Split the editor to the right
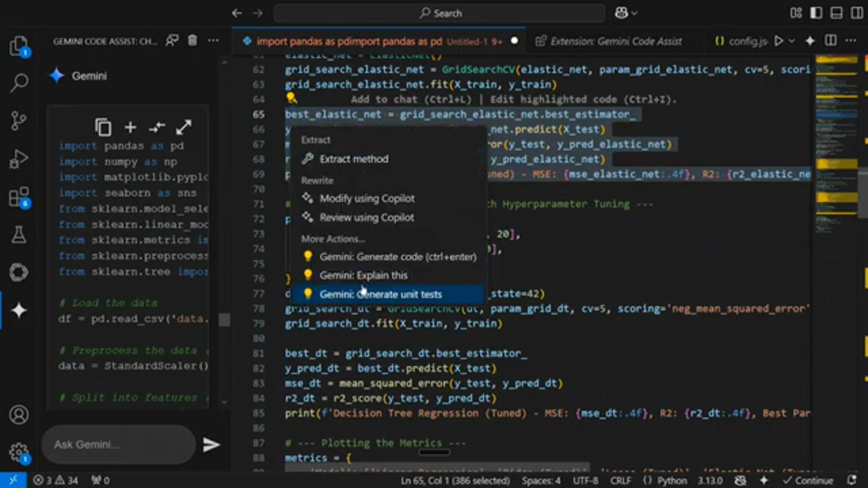868x488 pixels. pos(830,41)
